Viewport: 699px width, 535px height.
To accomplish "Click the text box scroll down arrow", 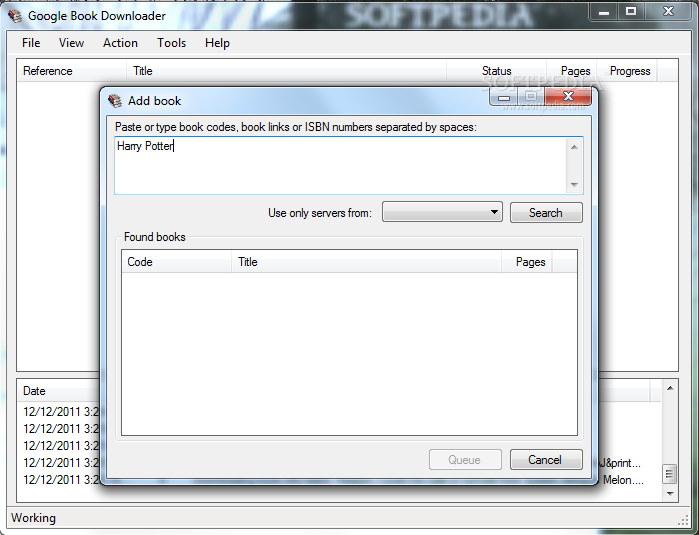I will click(574, 185).
